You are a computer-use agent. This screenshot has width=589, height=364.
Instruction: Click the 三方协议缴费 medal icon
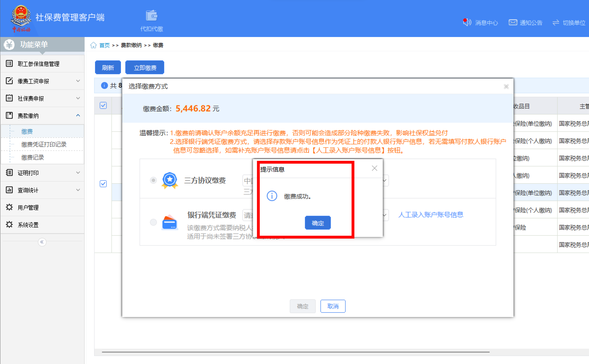tap(170, 180)
